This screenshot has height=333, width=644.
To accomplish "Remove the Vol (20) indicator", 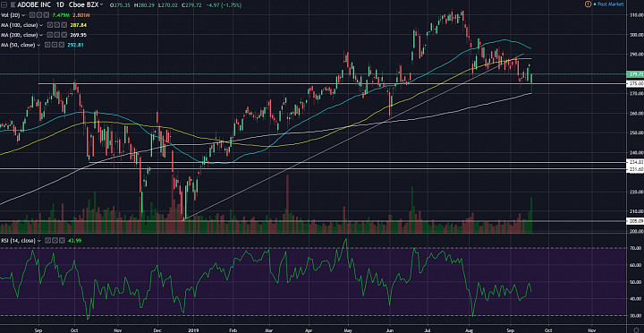I will [x=47, y=15].
